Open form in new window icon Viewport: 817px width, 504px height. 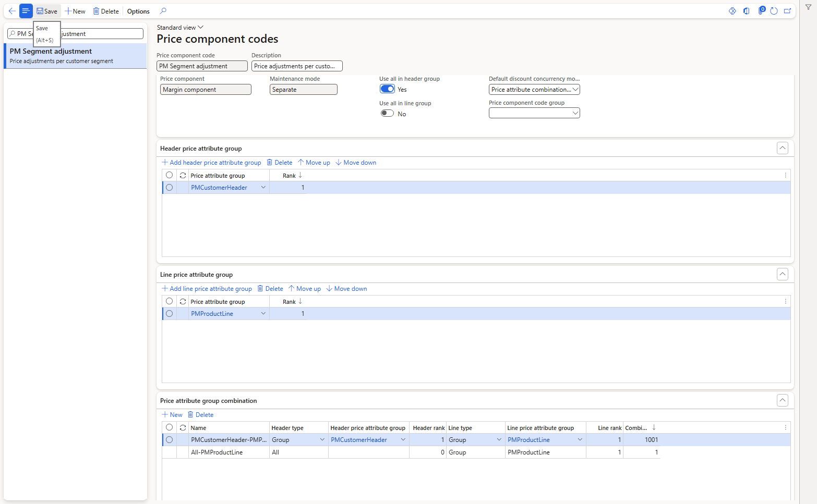pyautogui.click(x=788, y=11)
